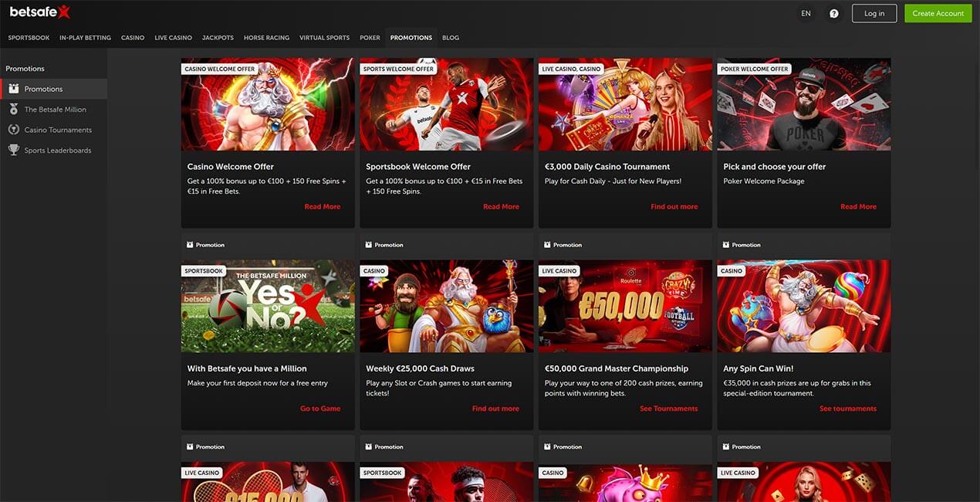Click €50,000 Grand Master Championship title
The image size is (980, 502).
(617, 368)
